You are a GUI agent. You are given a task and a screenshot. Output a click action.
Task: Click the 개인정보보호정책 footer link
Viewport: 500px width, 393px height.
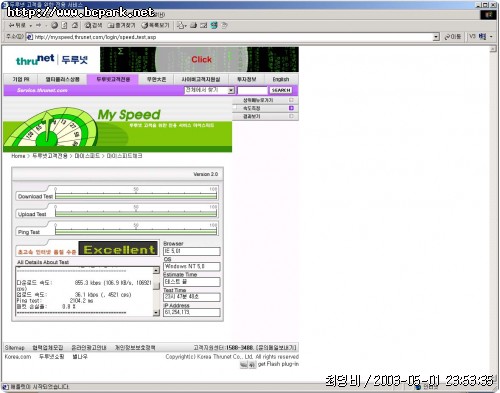click(x=135, y=348)
